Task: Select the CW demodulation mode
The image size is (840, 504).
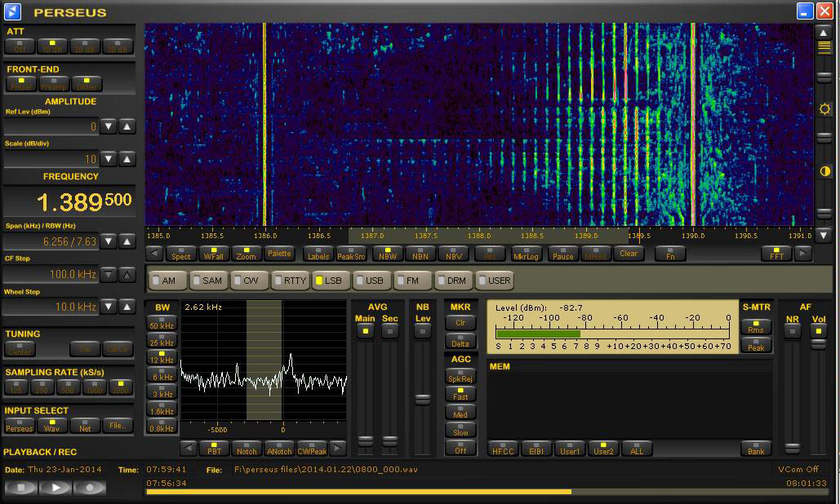Action: [x=249, y=281]
